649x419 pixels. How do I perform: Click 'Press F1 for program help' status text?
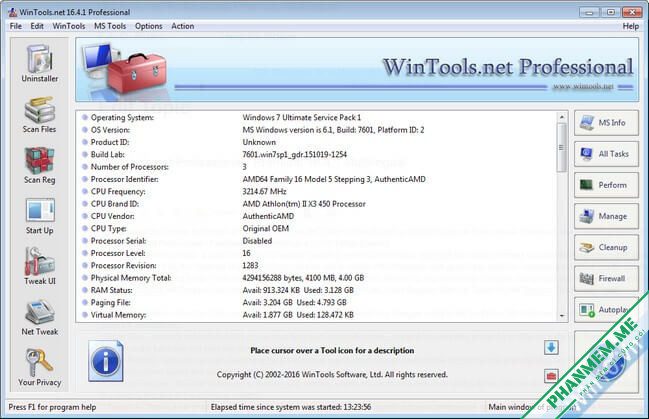tap(52, 407)
